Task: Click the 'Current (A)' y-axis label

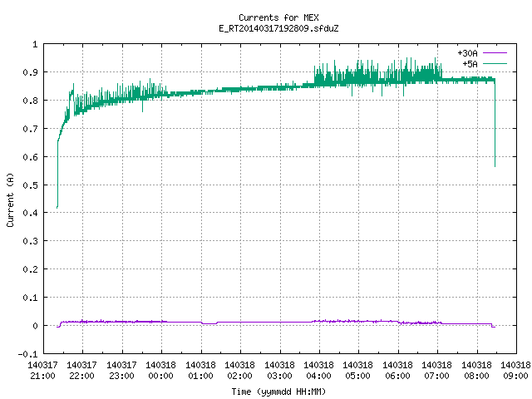Action: (10, 199)
